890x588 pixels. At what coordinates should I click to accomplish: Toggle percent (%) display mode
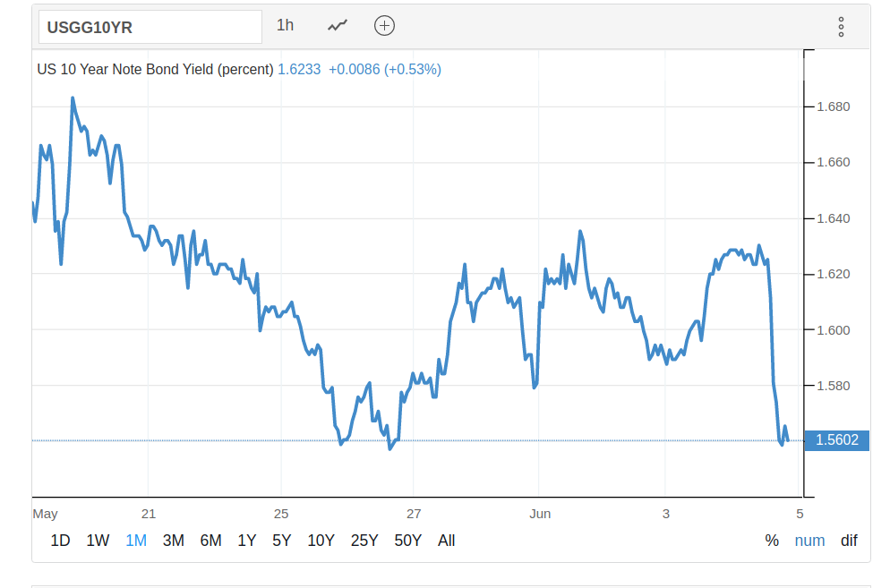tap(772, 541)
